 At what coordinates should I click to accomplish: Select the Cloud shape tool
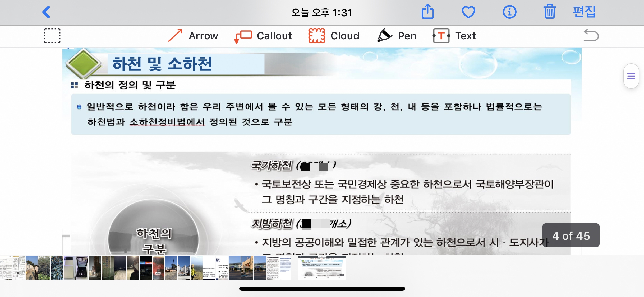coord(334,36)
